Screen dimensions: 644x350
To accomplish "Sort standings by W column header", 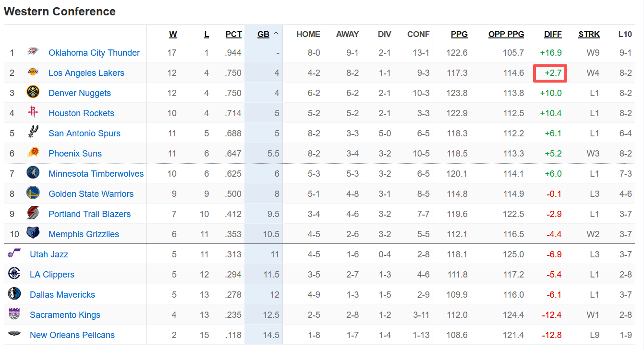I will pos(173,34).
